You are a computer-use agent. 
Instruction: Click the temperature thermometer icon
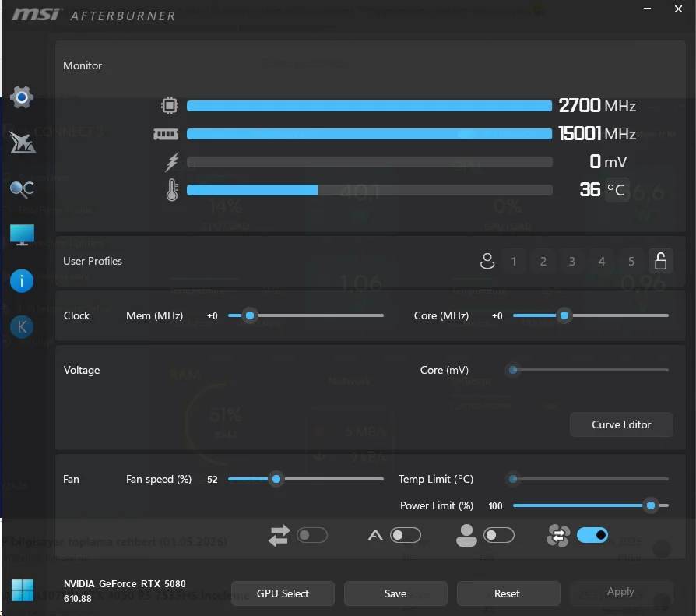click(x=172, y=190)
